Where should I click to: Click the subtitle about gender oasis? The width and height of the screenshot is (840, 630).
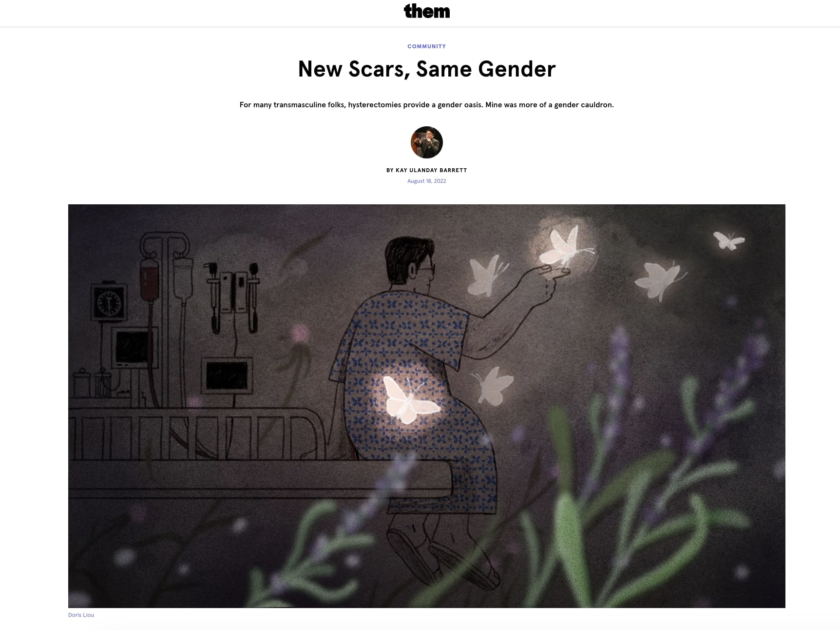[x=426, y=105]
